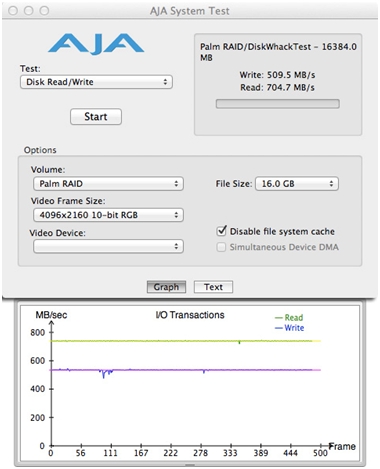The width and height of the screenshot is (380, 469).
Task: Open the empty Video Device dropdown
Action: coord(108,246)
